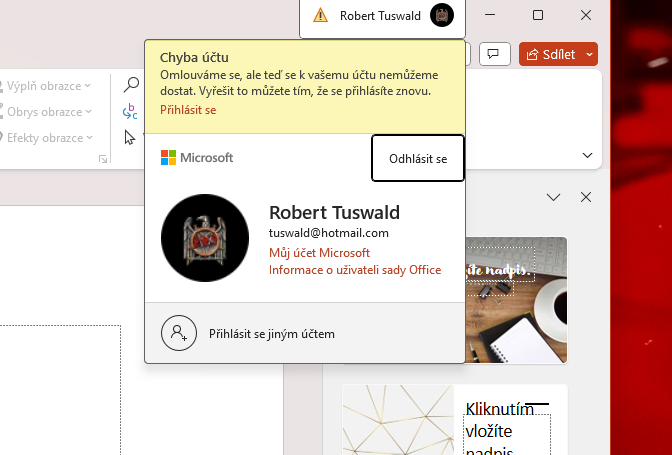
Task: Close the PowerPoint window
Action: tap(586, 15)
